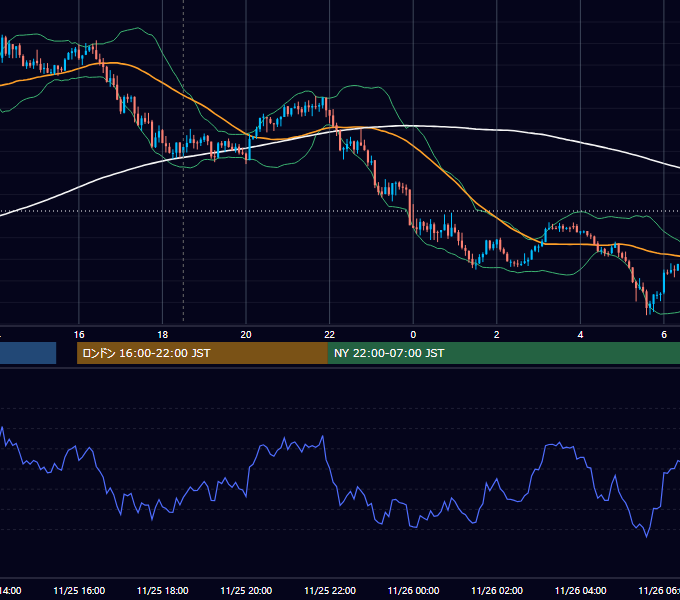The width and height of the screenshot is (680, 600).
Task: Click the 20 hour label on price chart
Action: tap(246, 335)
